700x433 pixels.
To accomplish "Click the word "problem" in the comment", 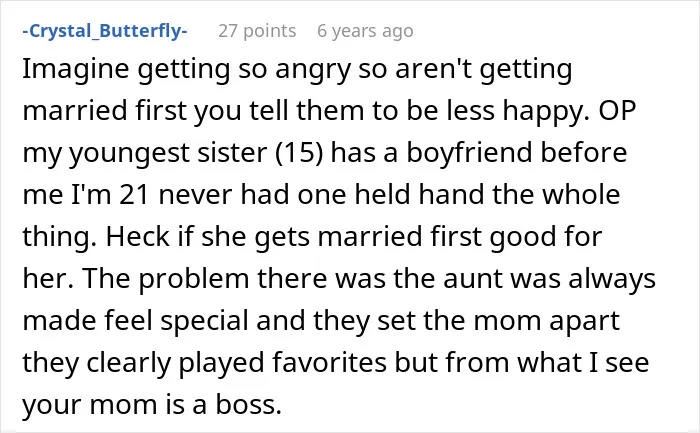I will tap(193, 279).
